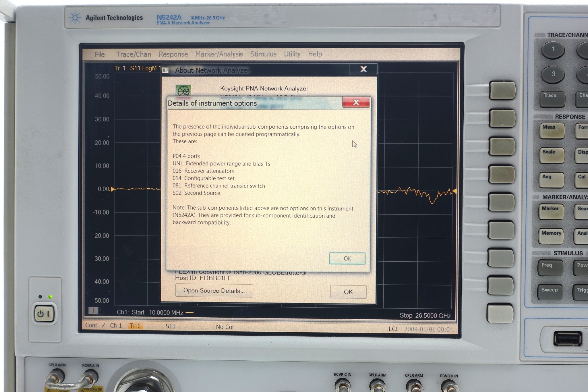Close the Details of instrument options dialog
This screenshot has width=588, height=392.
(x=356, y=102)
